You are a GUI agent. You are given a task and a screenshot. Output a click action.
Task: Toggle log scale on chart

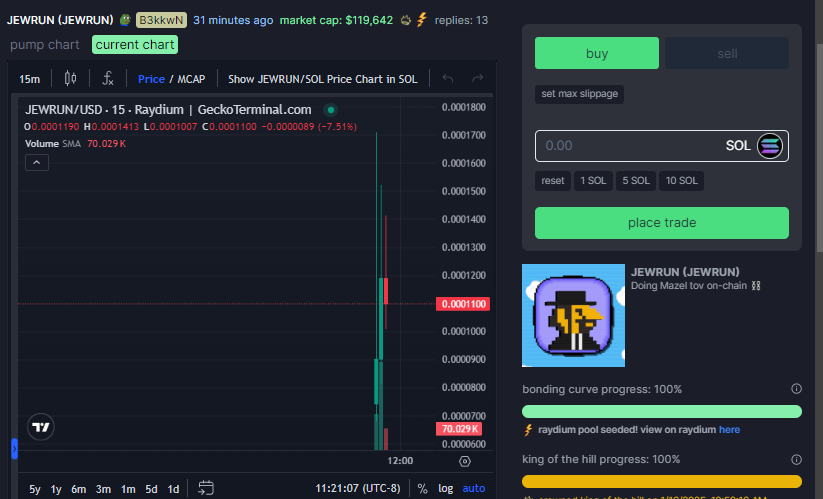(x=446, y=489)
